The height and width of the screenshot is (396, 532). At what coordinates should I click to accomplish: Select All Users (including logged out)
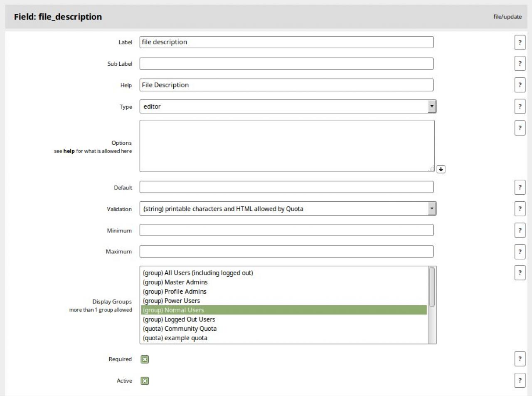(198, 273)
